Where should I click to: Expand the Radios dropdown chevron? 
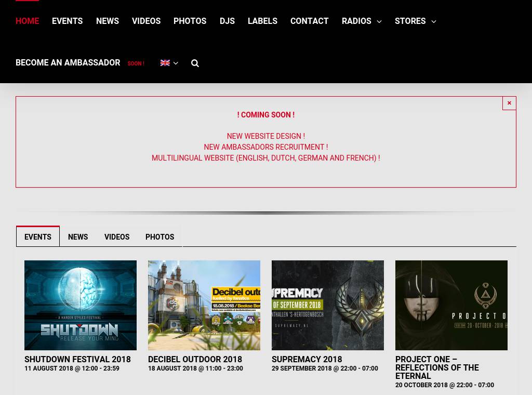379,21
